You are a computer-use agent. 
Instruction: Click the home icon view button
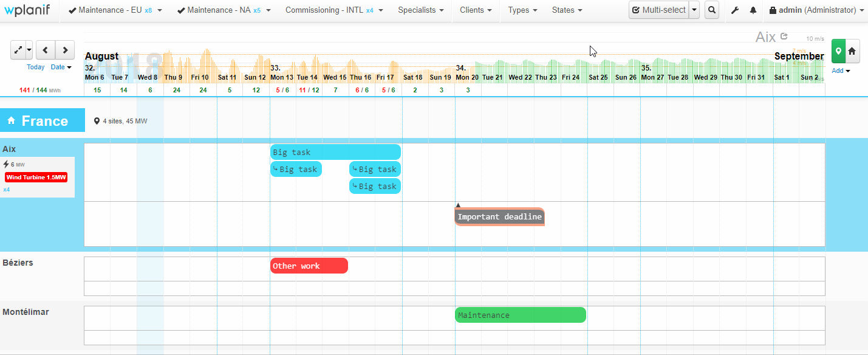click(852, 52)
